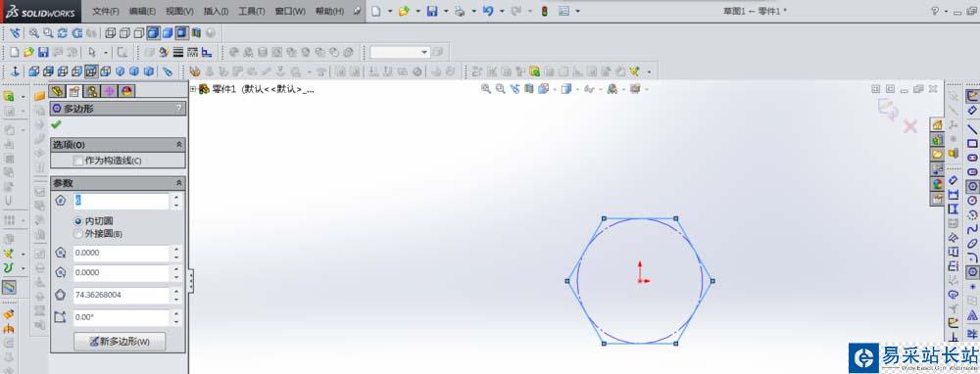Open the 帮助(H) menu
The image size is (980, 374).
(x=329, y=11)
